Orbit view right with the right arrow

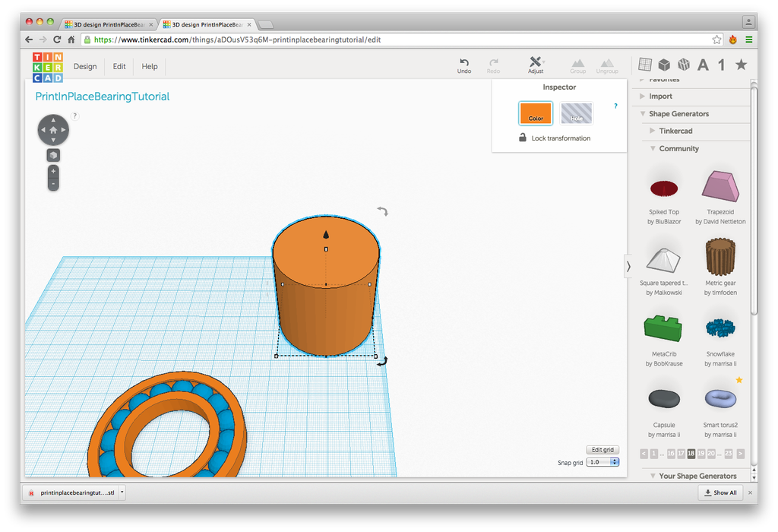(64, 130)
